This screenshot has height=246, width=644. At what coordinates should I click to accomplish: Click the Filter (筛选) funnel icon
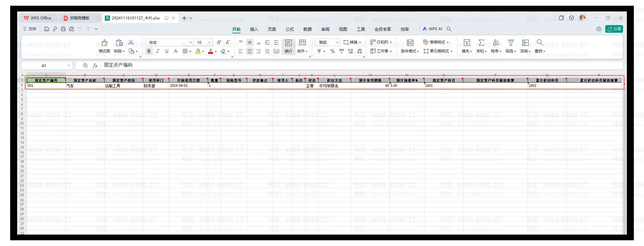pos(511,43)
